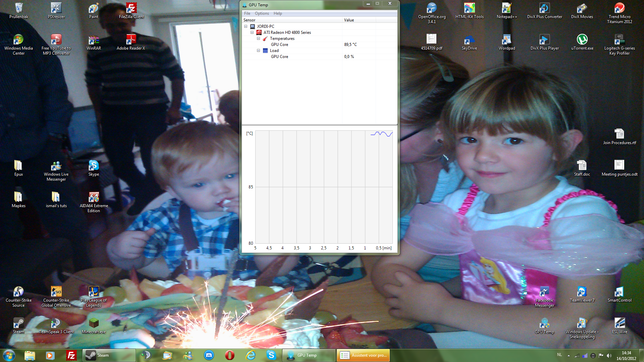Click the Value column header

click(359, 20)
